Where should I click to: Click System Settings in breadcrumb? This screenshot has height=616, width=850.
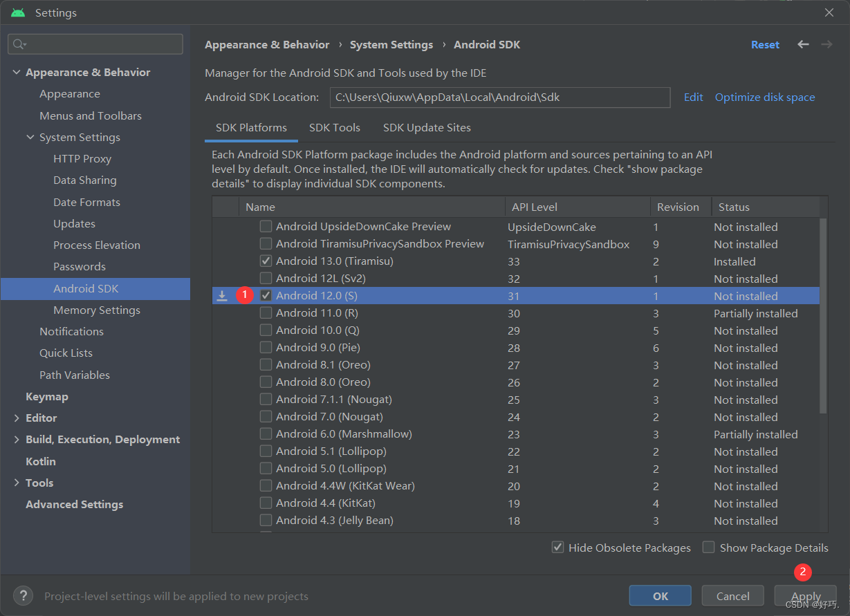click(x=391, y=44)
